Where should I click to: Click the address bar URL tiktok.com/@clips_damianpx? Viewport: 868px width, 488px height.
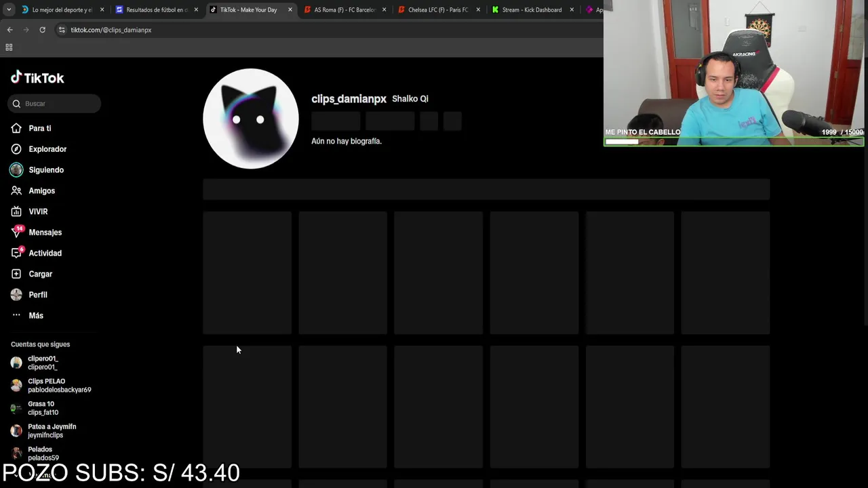coord(111,30)
